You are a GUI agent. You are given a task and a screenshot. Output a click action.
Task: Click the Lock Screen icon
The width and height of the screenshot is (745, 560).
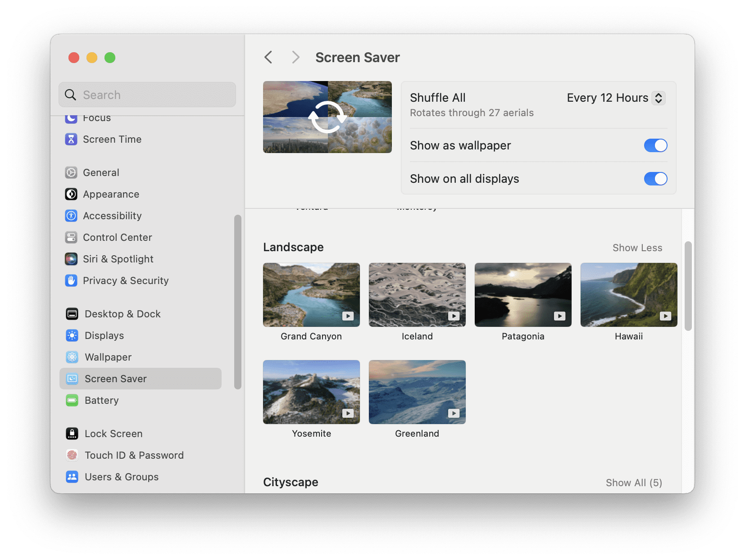click(72, 434)
